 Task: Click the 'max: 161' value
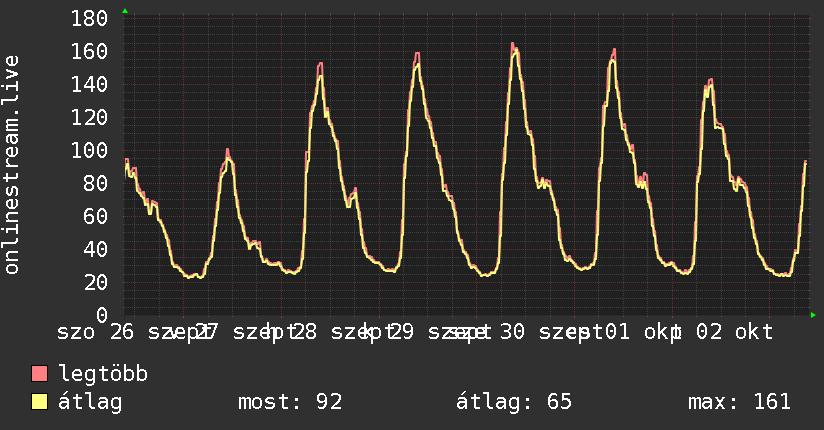(739, 402)
